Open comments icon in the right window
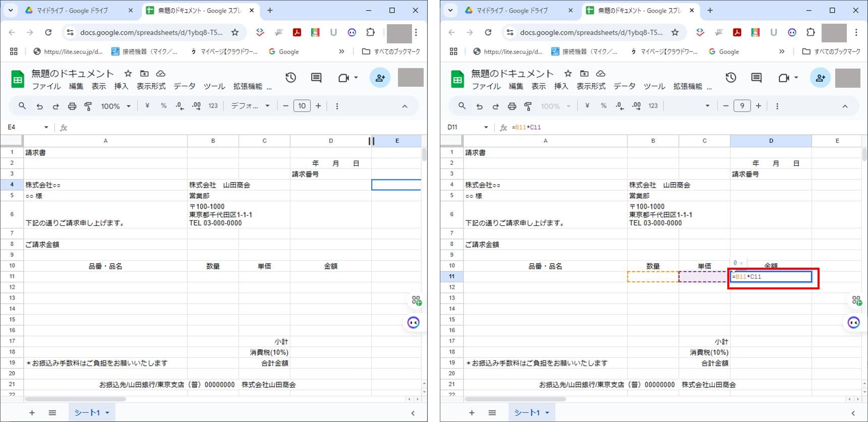The width and height of the screenshot is (868, 422). [x=757, y=78]
